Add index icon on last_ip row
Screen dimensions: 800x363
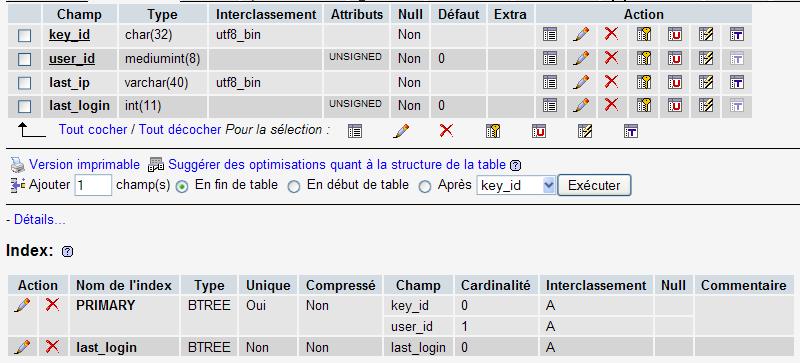click(706, 82)
